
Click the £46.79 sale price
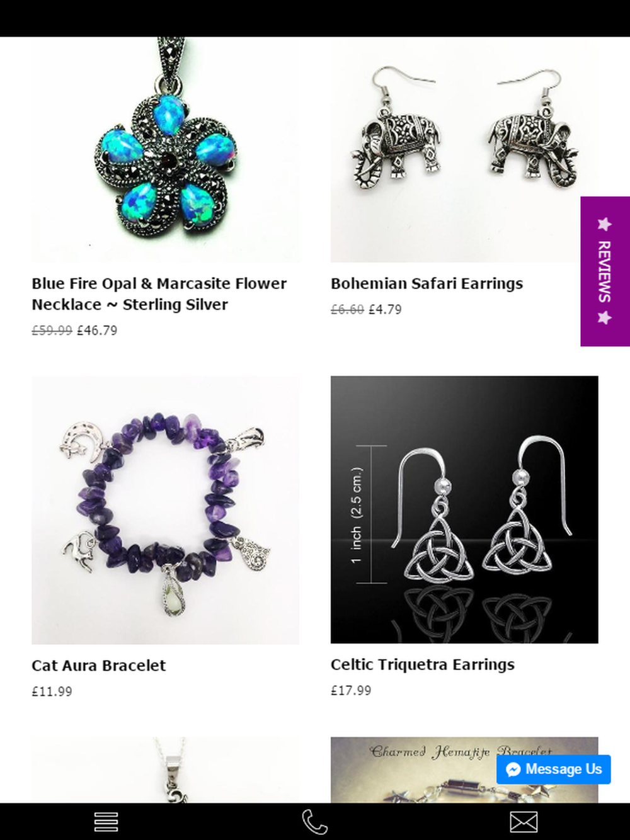[97, 331]
